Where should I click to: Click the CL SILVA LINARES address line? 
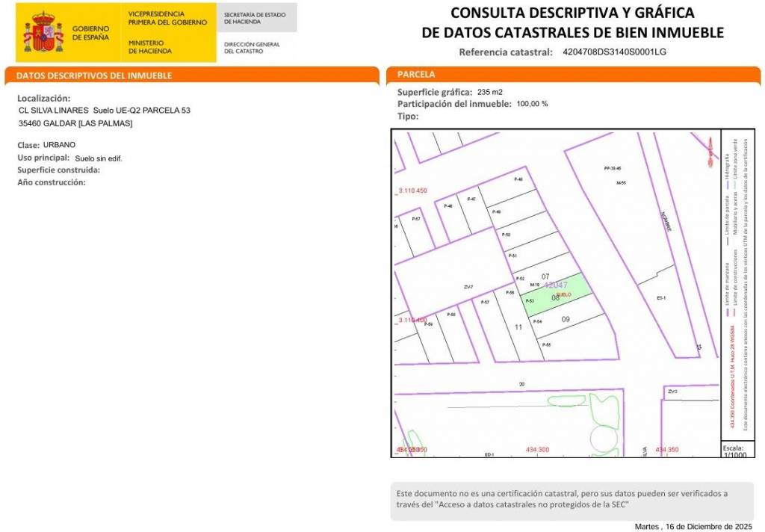(x=104, y=111)
